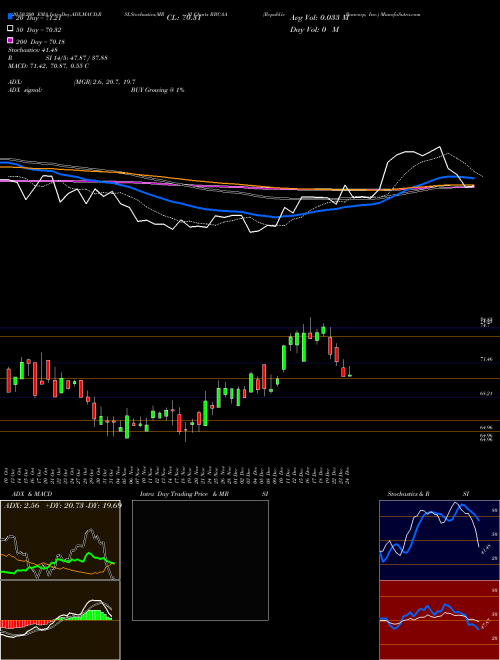Click the 71.46 price axis label
Viewport: 500px width, 660px height.
[x=487, y=359]
